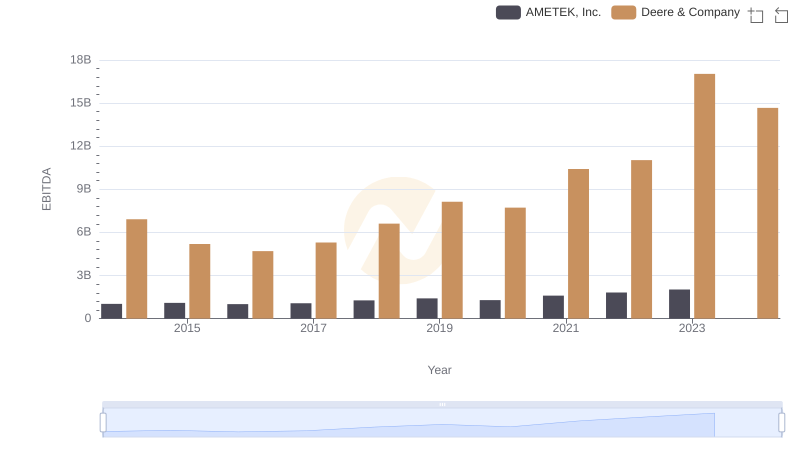800x461 pixels.
Task: Toggle AMETEK, Inc. legend swatch
Action: click(508, 12)
